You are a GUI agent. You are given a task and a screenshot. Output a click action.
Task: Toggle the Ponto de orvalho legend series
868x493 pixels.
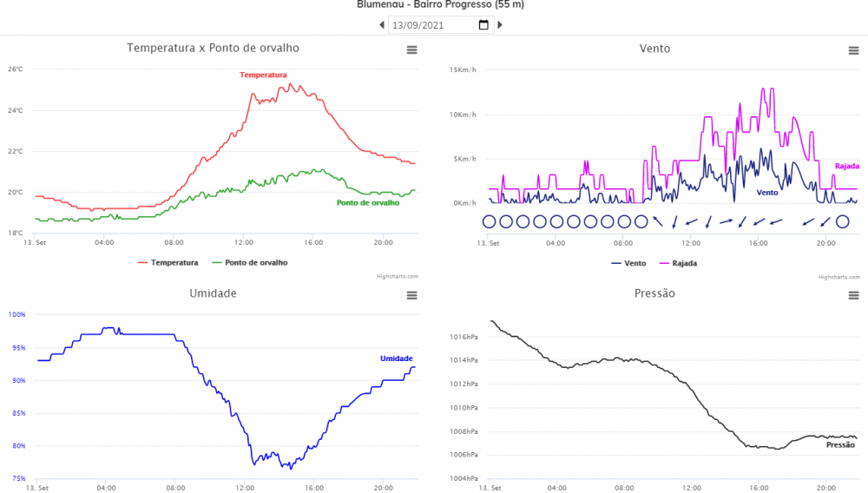coord(248,262)
